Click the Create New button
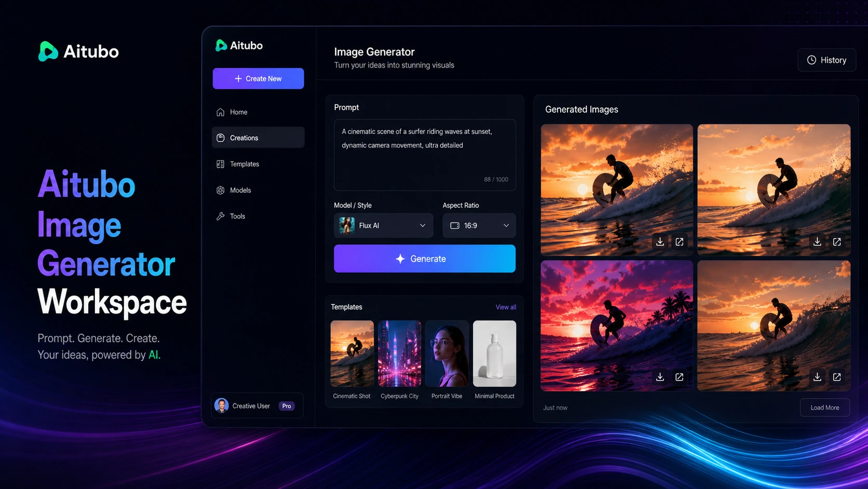The height and width of the screenshot is (489, 868). (258, 78)
